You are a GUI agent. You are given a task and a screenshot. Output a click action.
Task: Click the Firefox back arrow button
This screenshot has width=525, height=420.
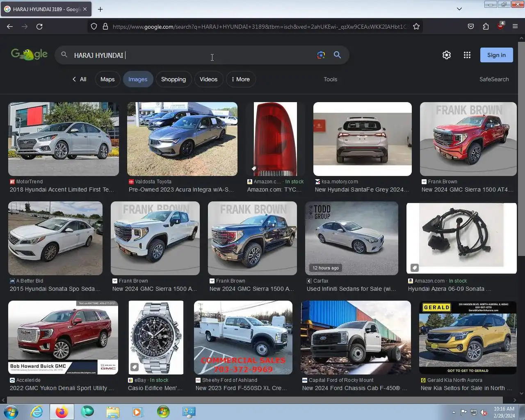click(x=10, y=26)
